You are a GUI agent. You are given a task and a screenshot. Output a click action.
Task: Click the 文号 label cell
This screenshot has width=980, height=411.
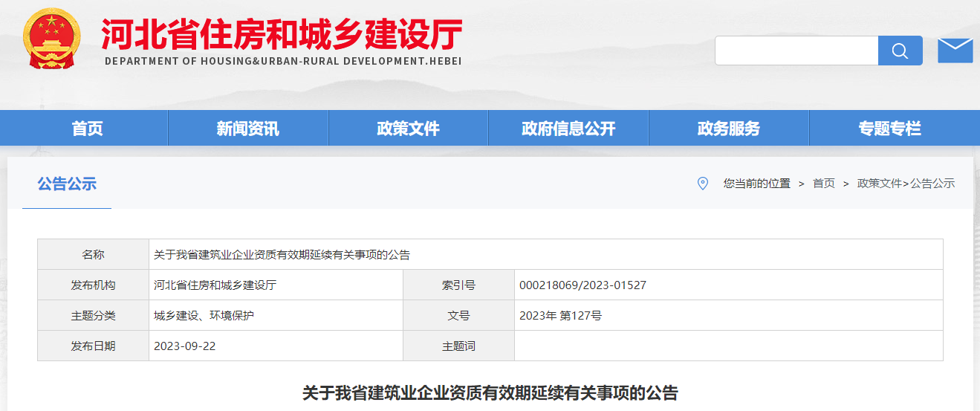(x=458, y=315)
